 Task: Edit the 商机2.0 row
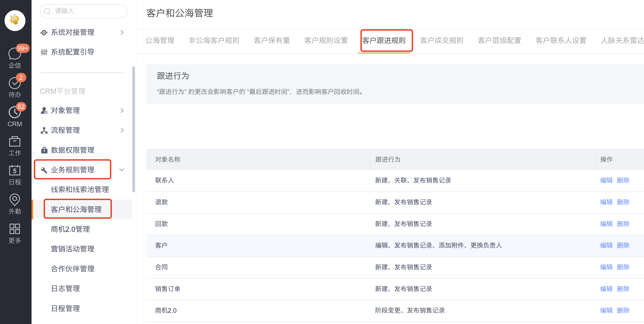(606, 310)
